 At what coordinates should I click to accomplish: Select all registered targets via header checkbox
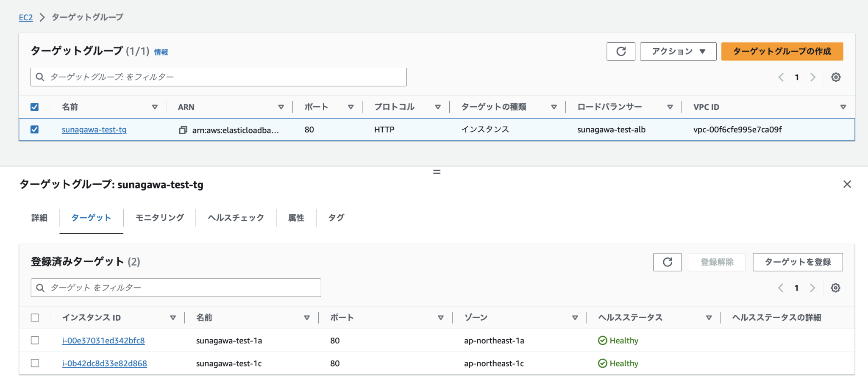coord(35,317)
